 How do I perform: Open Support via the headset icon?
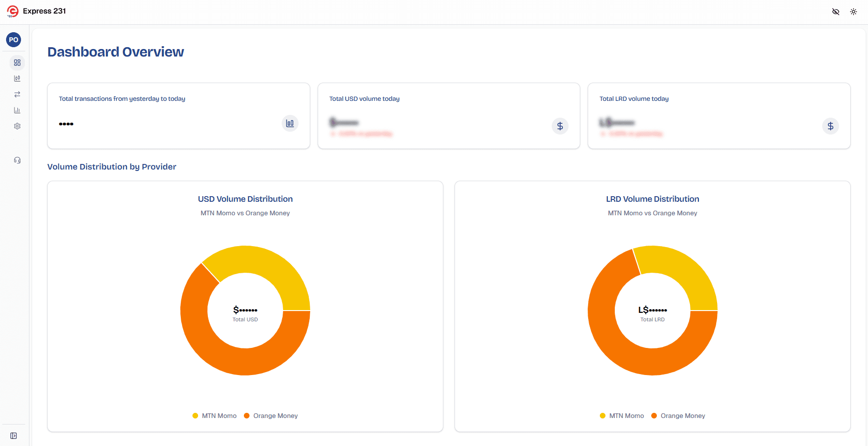point(17,160)
